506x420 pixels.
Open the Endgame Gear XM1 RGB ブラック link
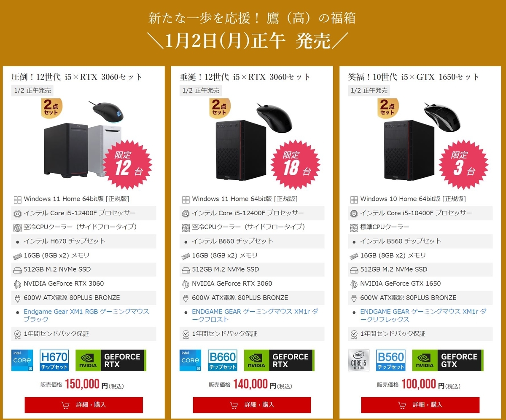86,316
